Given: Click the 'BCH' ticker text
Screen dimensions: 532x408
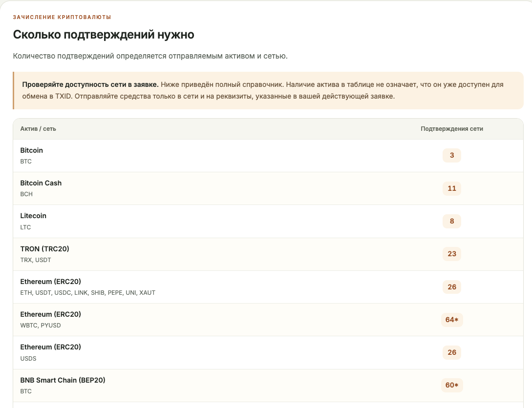Looking at the screenshot, I should 26,194.
